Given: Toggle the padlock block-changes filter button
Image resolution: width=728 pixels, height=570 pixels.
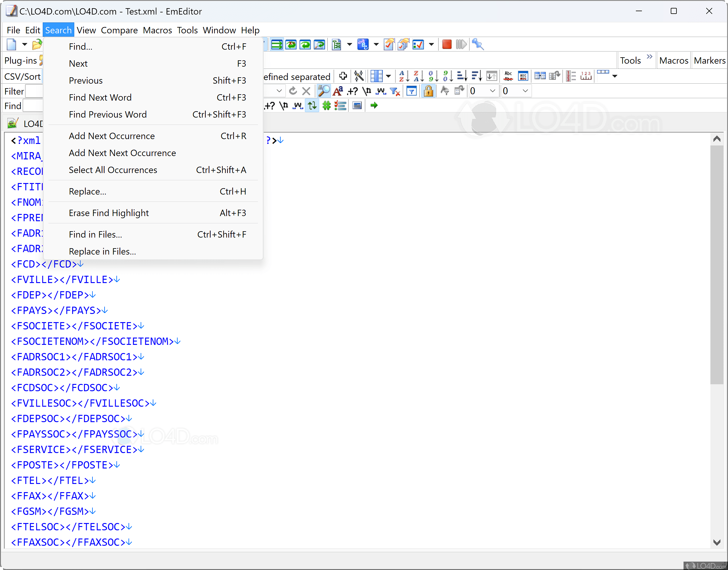Looking at the screenshot, I should (428, 91).
